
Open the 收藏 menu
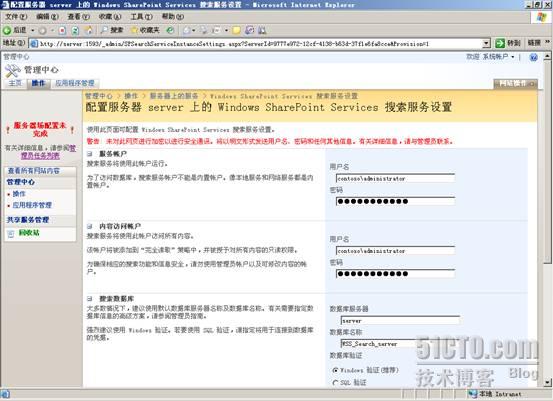point(110,17)
